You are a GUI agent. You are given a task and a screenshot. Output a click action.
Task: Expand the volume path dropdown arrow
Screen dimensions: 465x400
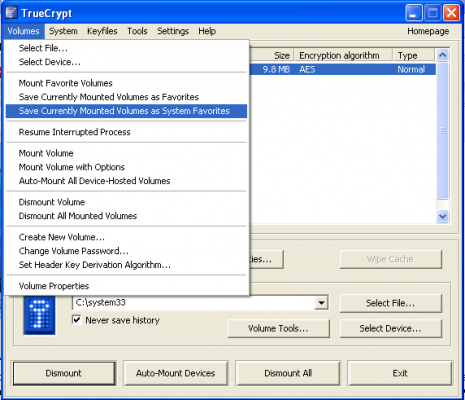321,303
